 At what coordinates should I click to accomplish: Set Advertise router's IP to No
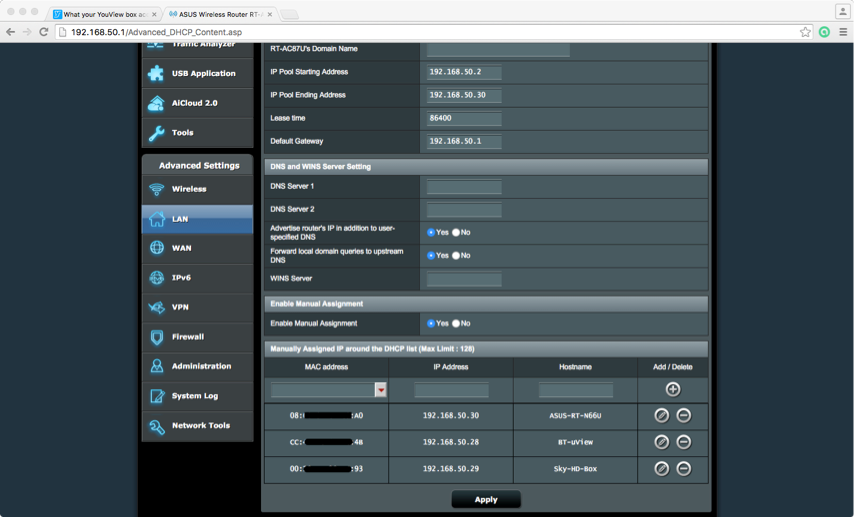[455, 233]
